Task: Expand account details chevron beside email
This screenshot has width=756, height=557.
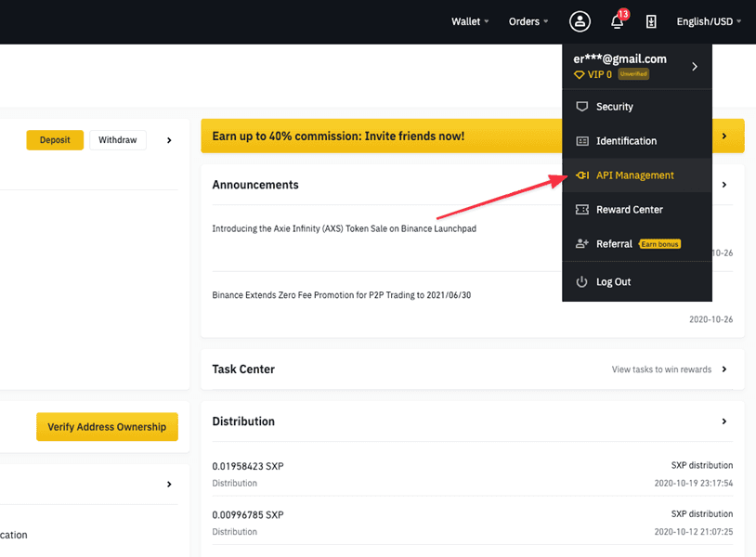Action: pos(695,67)
